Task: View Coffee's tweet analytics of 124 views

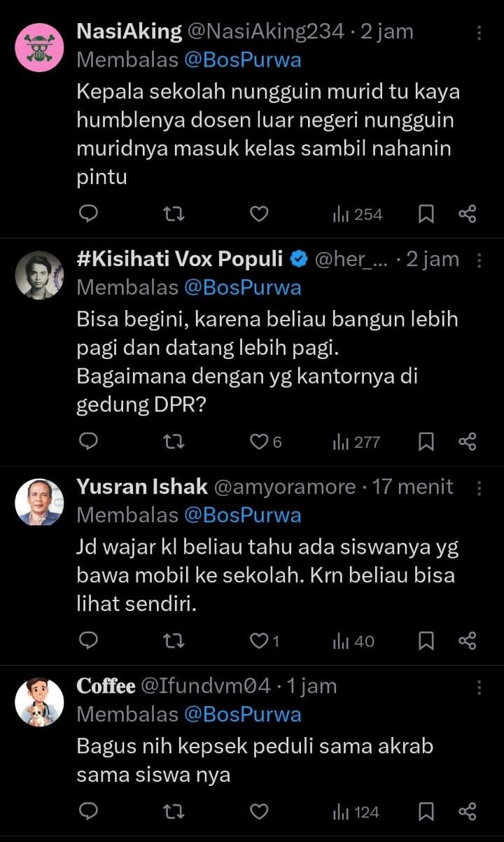Action: pos(357,812)
